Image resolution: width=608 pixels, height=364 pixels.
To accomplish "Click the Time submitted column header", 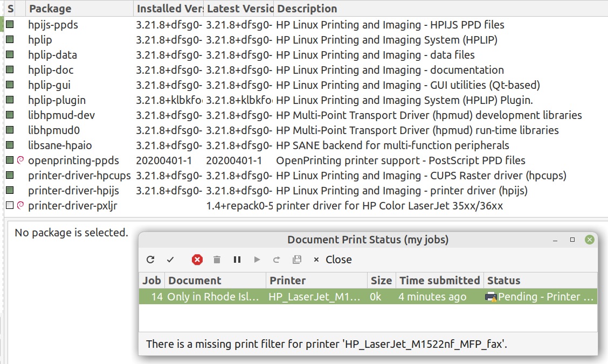I will 439,280.
